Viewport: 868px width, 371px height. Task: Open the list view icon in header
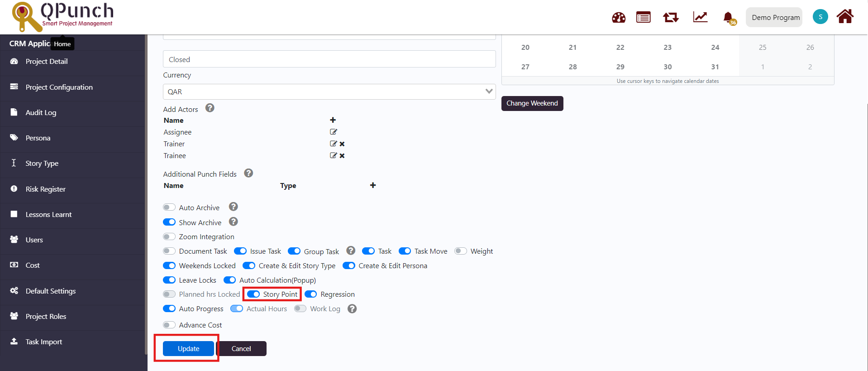click(x=643, y=18)
